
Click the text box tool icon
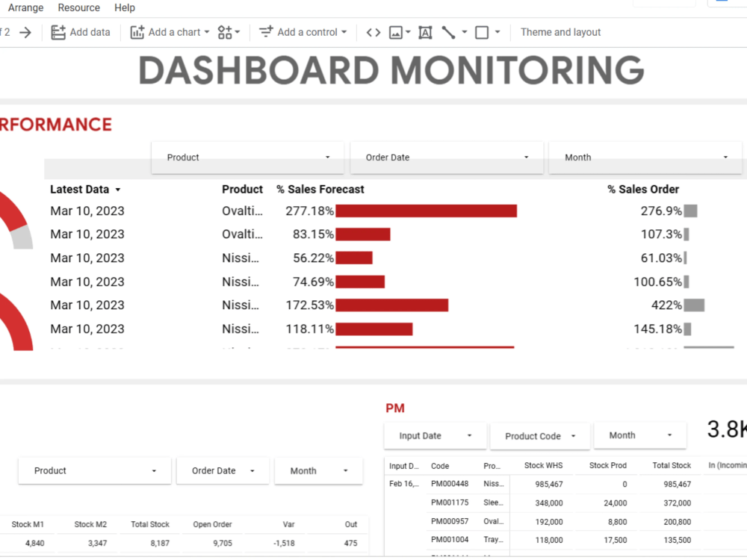point(425,32)
